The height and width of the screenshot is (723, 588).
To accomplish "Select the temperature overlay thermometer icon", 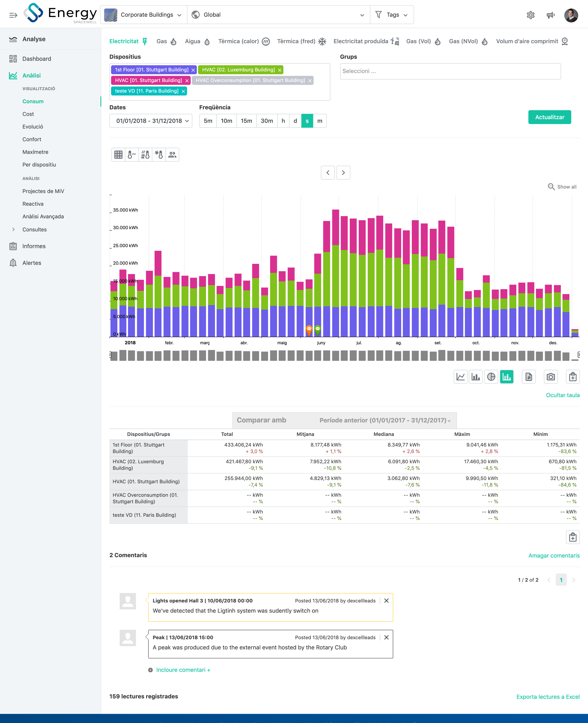I will 131,154.
